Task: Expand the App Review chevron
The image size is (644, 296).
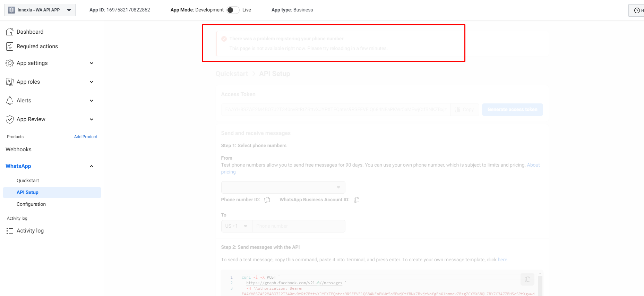Action: coord(92,119)
